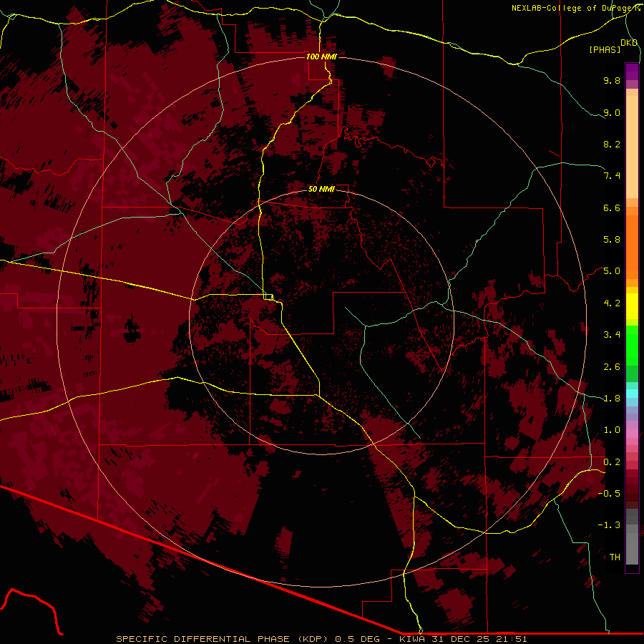
Task: Click the 9.0 value on the color scale
Action: tap(612, 112)
